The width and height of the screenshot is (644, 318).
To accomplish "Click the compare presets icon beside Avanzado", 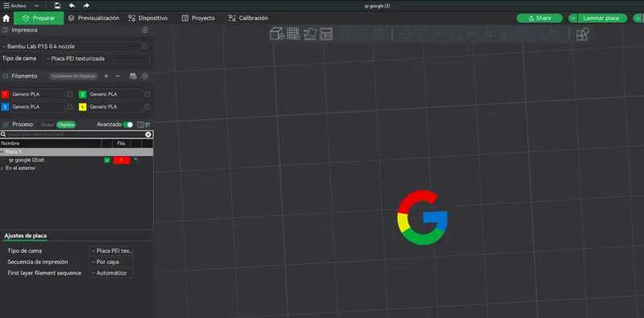I will pos(148,125).
